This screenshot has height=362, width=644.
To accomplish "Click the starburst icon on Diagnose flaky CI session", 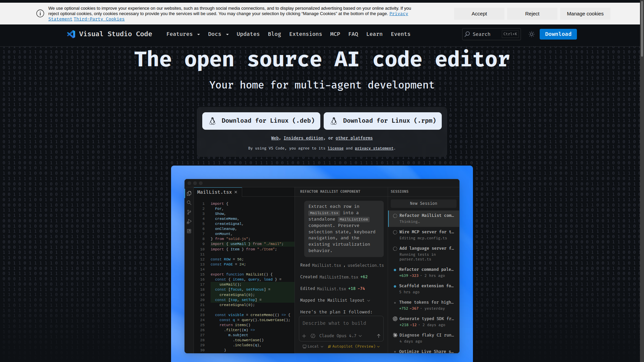I will [x=395, y=335].
